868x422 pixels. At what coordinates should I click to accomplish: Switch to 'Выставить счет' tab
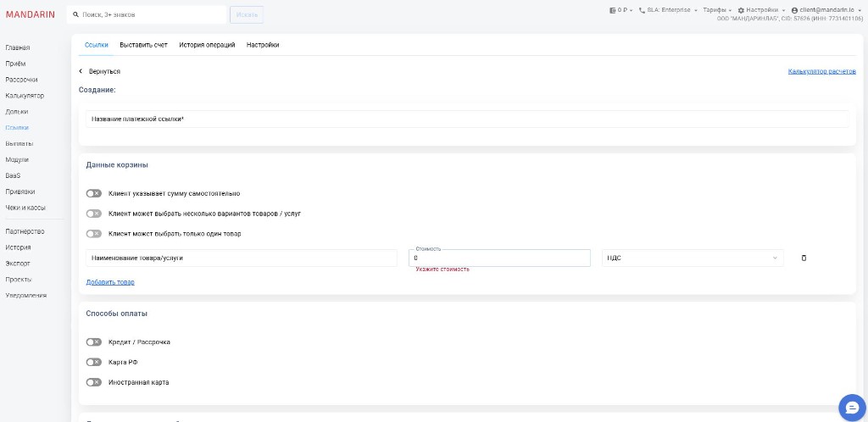[x=143, y=45]
